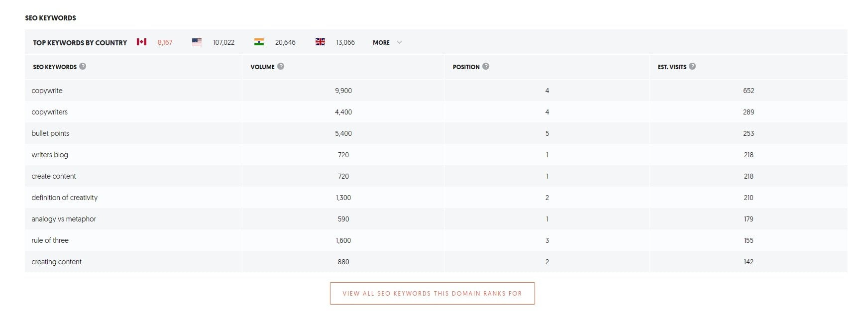868x318 pixels.
Task: Click the TOP KEYWORDS BY COUNTRY label
Action: pyautogui.click(x=80, y=43)
